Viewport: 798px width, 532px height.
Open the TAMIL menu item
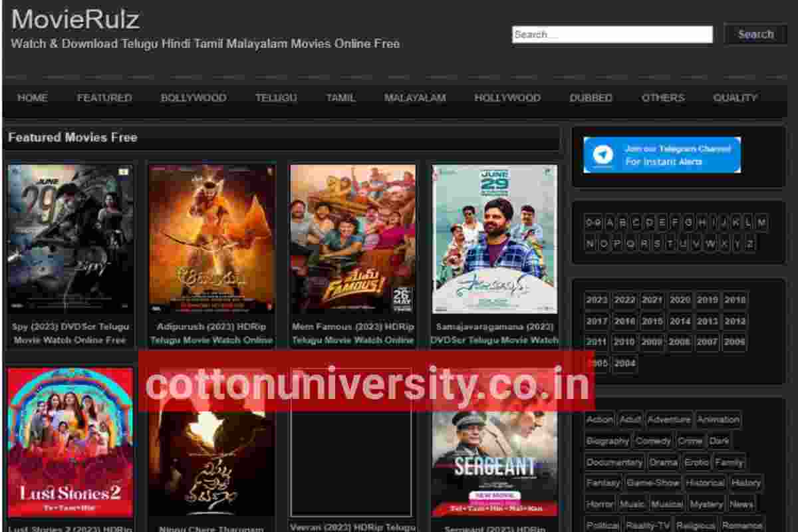[340, 98]
